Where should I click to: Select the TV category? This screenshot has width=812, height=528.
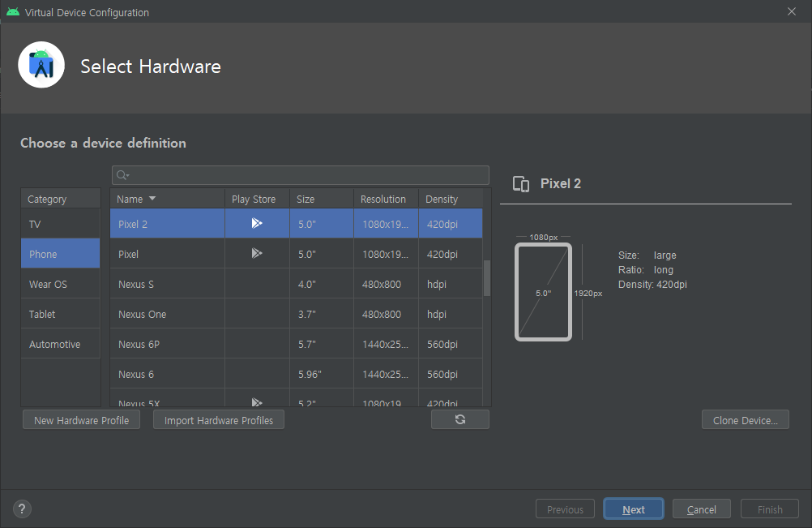61,224
